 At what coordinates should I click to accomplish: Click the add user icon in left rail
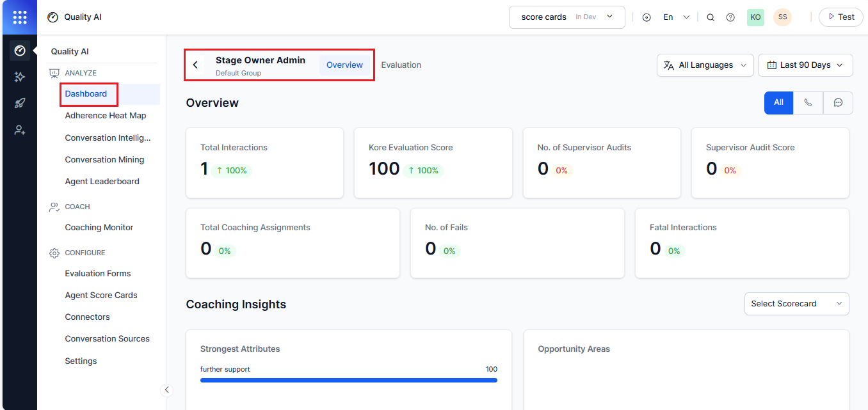pos(19,130)
